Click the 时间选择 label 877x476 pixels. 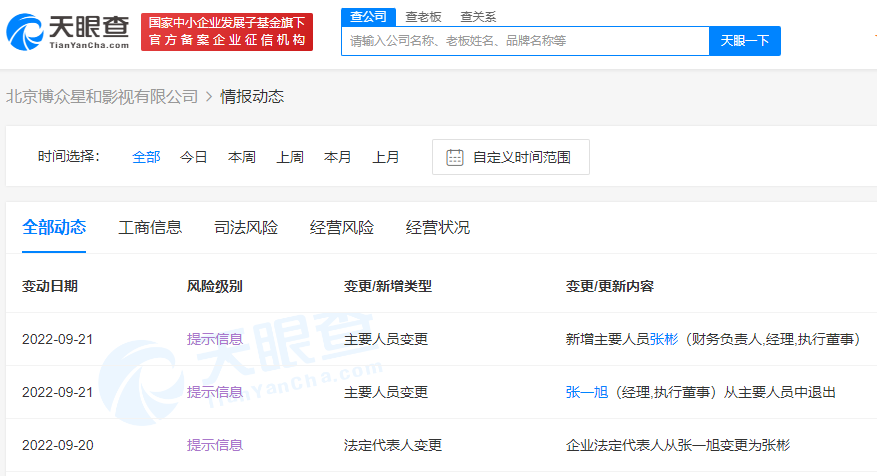(68, 156)
